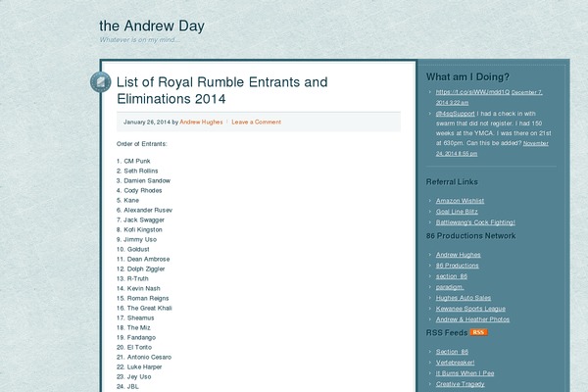588x392 pixels.
Task: Select entrant 8 Kofi Kingston
Action: (139, 229)
